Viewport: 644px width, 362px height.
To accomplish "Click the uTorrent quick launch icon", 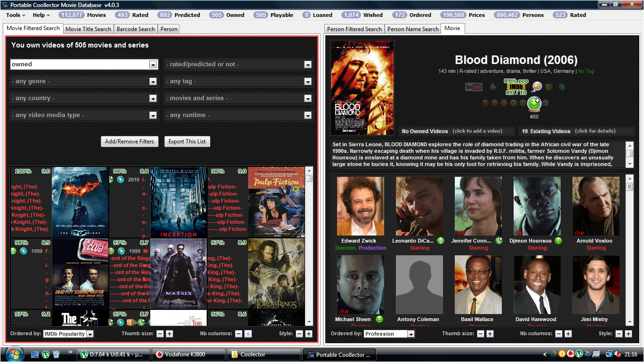I will [46, 354].
